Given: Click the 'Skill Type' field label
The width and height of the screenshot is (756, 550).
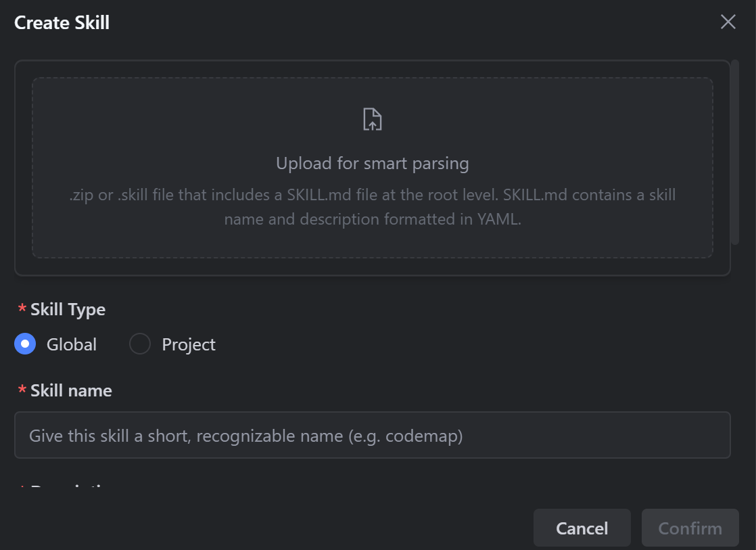Looking at the screenshot, I should click(68, 309).
